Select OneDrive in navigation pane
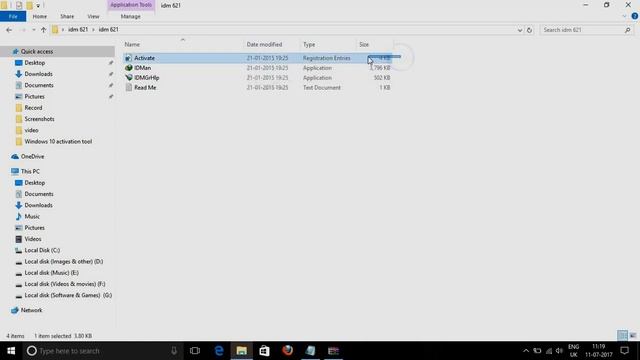 coord(32,156)
